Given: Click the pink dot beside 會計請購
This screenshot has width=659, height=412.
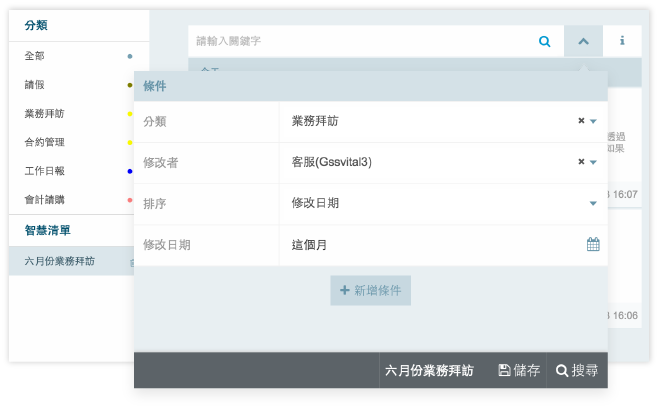Looking at the screenshot, I should [130, 200].
